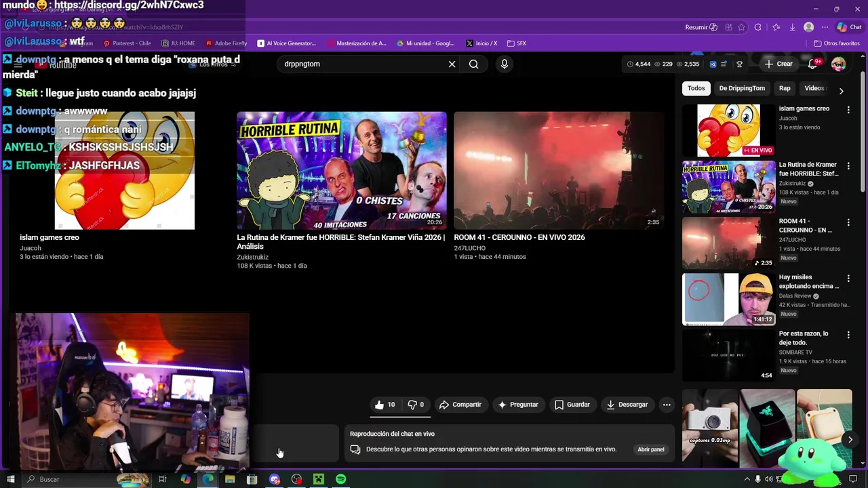The image size is (868, 488).
Task: Open options for Hay misiles sidebar video
Action: [x=848, y=279]
